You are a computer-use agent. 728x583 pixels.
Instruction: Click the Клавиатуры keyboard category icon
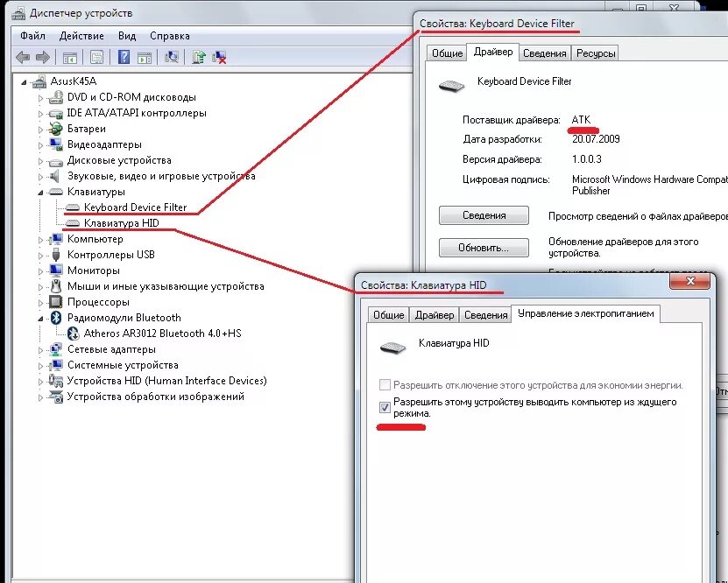point(56,192)
